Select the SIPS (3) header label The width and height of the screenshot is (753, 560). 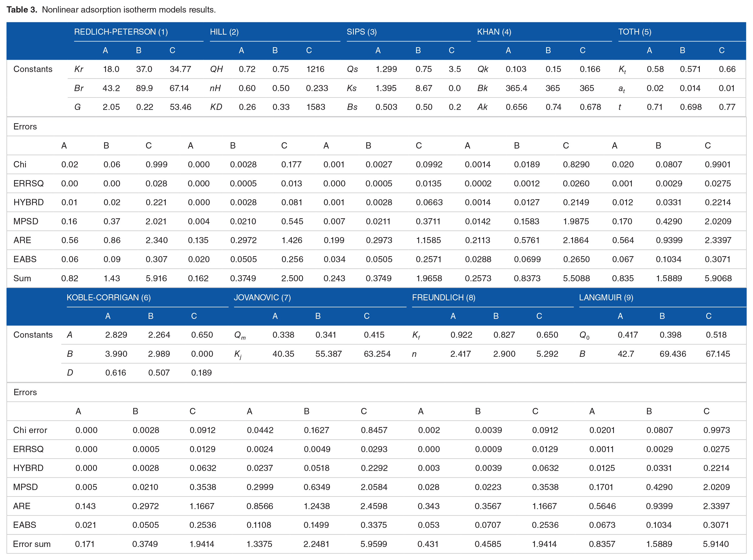[361, 32]
